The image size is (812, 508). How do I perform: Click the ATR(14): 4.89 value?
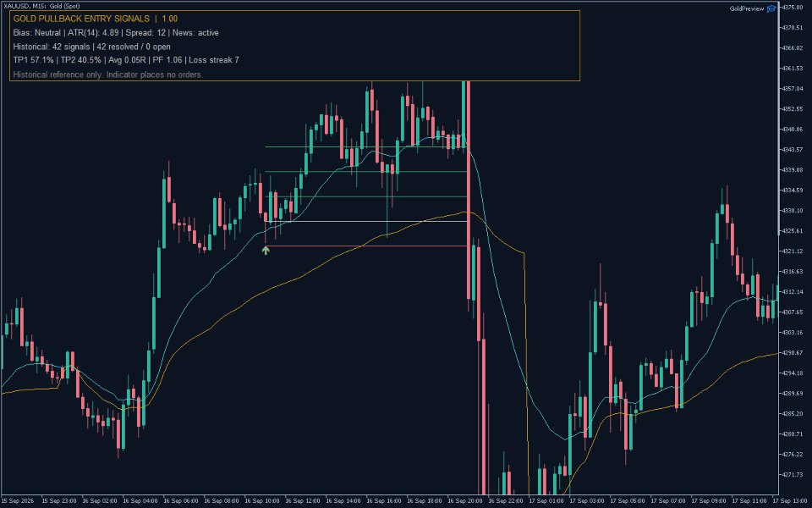93,33
